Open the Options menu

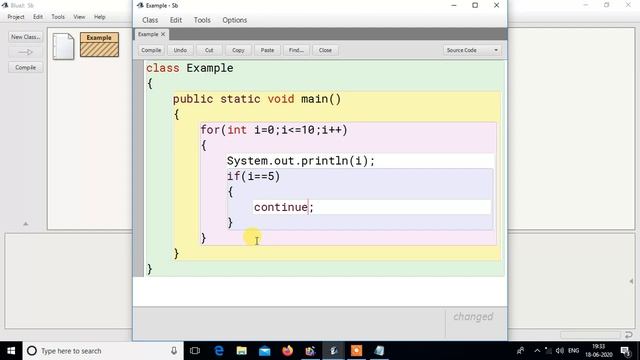click(234, 20)
